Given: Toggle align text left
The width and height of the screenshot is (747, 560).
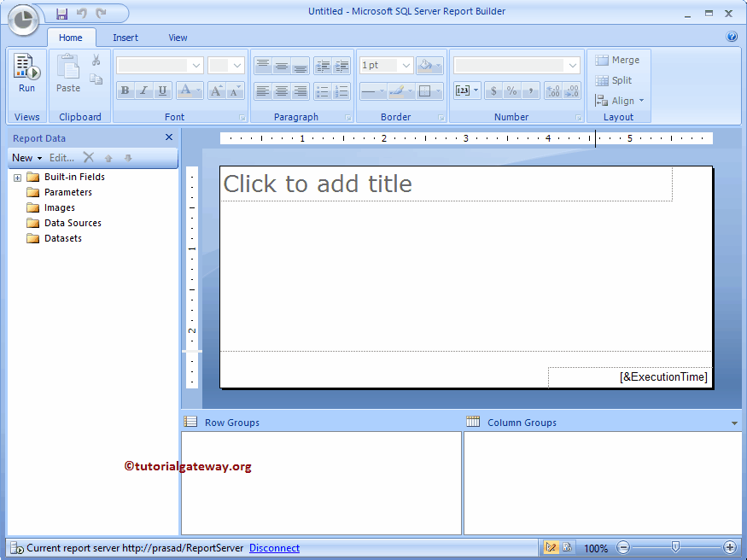Looking at the screenshot, I should (x=262, y=90).
